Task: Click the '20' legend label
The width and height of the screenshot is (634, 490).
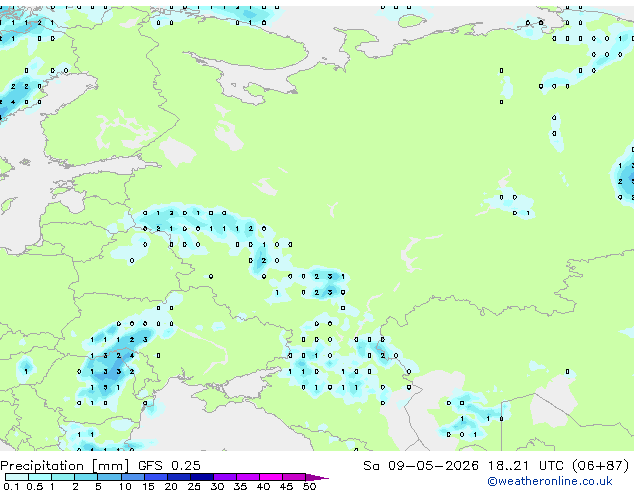Action: (x=171, y=486)
